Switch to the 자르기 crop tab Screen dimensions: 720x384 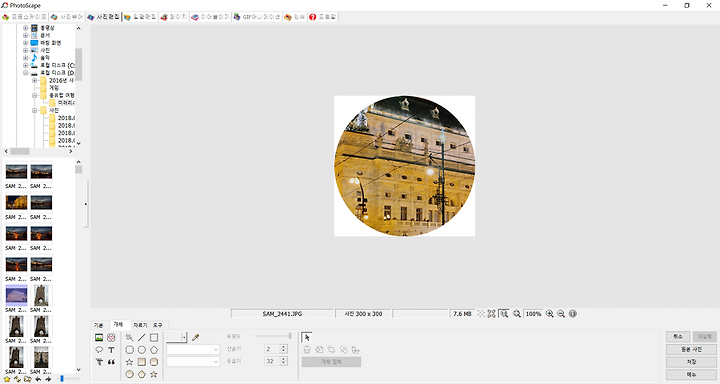(x=140, y=325)
